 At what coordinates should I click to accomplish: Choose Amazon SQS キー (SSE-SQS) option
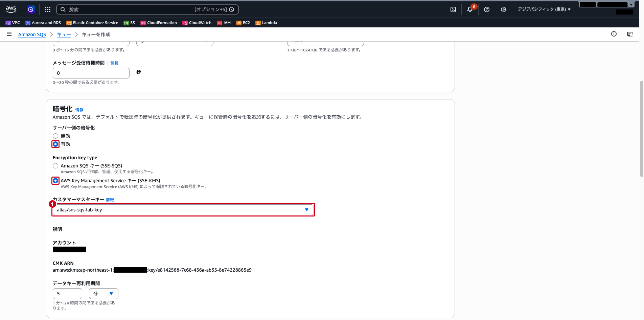click(x=55, y=166)
